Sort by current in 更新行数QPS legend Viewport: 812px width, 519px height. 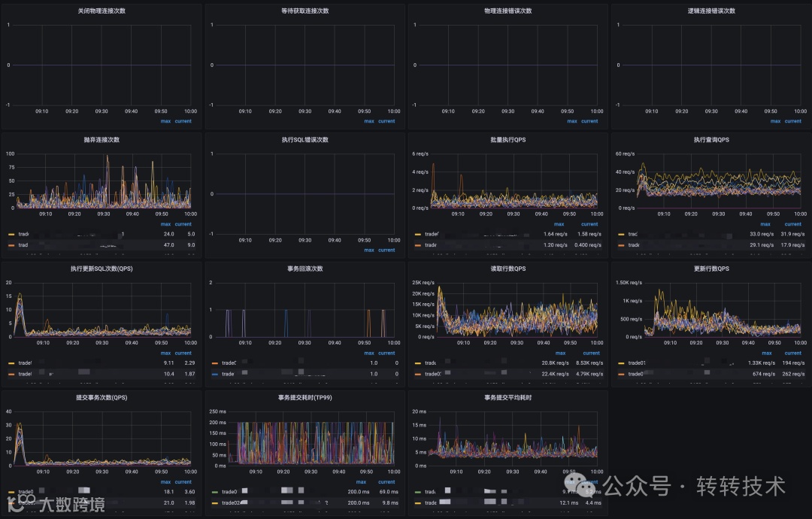(x=793, y=354)
